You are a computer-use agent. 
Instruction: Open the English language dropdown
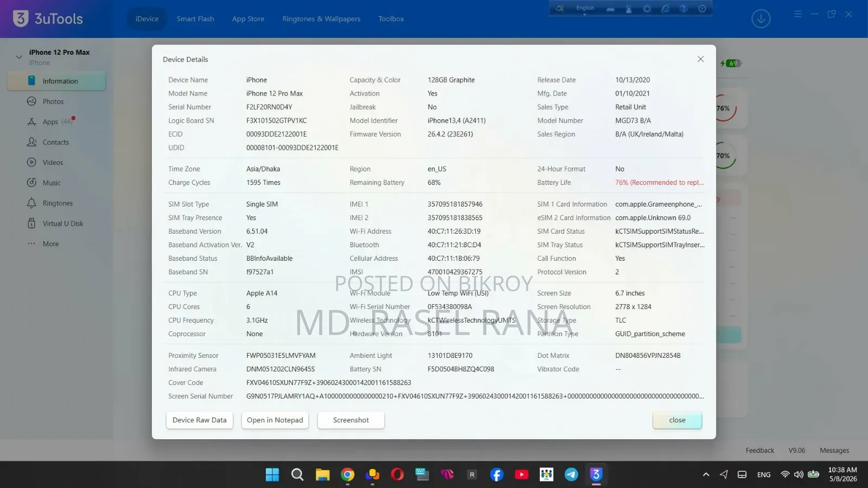click(585, 9)
